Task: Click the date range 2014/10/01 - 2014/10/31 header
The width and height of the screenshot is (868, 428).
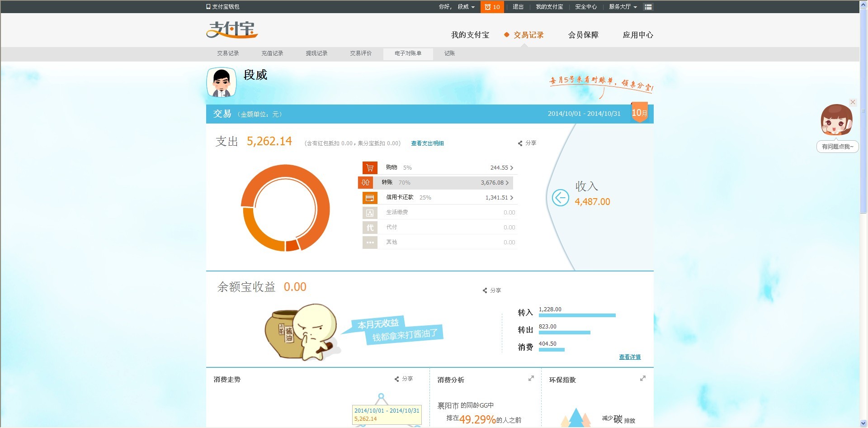Action: [584, 114]
